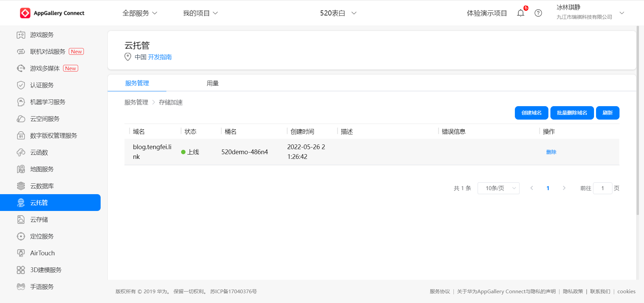Click the 云函数 sidebar icon
This screenshot has height=303, width=644.
(x=21, y=153)
